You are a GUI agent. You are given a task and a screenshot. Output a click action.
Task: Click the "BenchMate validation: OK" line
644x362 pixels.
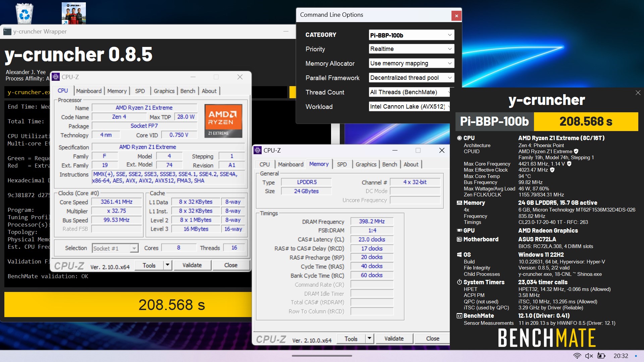48,276
